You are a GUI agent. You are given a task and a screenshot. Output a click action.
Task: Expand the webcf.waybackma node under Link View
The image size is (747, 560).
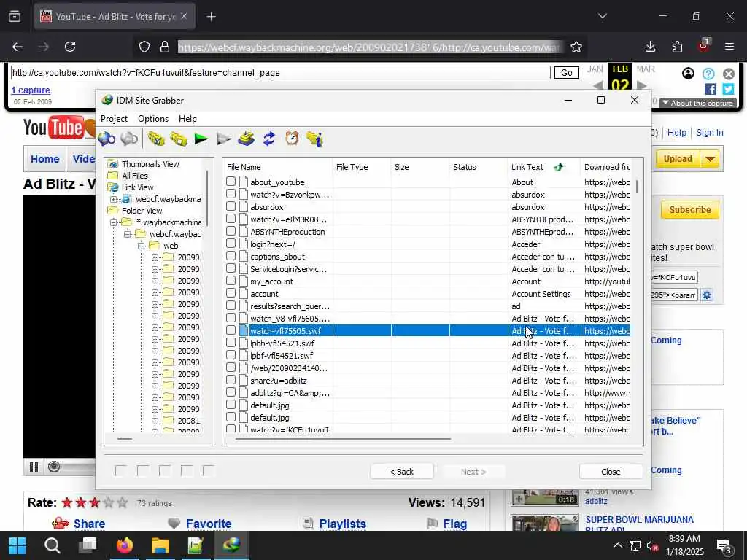[113, 199]
